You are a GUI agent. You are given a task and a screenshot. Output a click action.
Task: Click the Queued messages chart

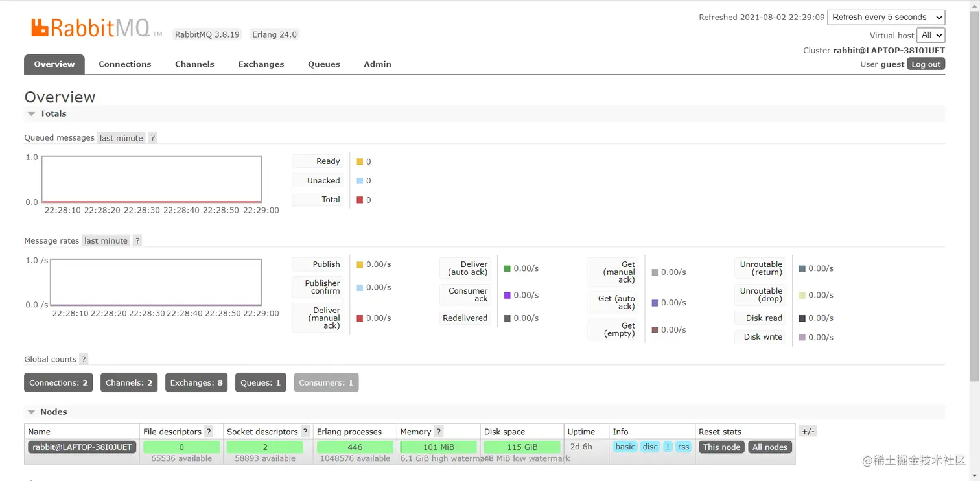coord(152,180)
